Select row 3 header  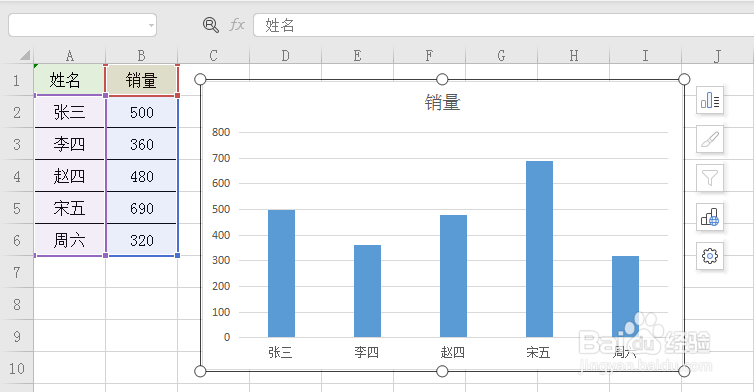pos(17,144)
